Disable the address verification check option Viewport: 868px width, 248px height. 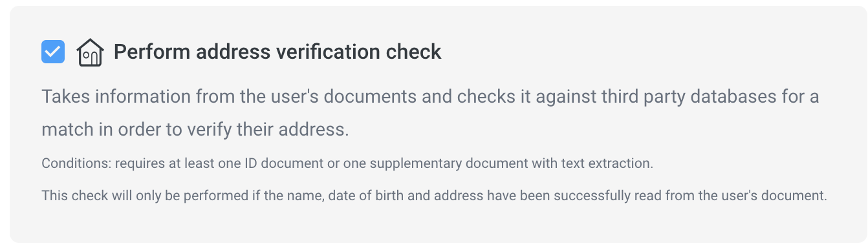[53, 52]
